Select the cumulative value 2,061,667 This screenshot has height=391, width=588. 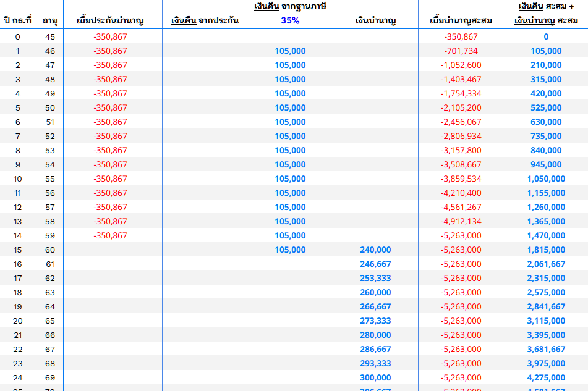(546, 264)
